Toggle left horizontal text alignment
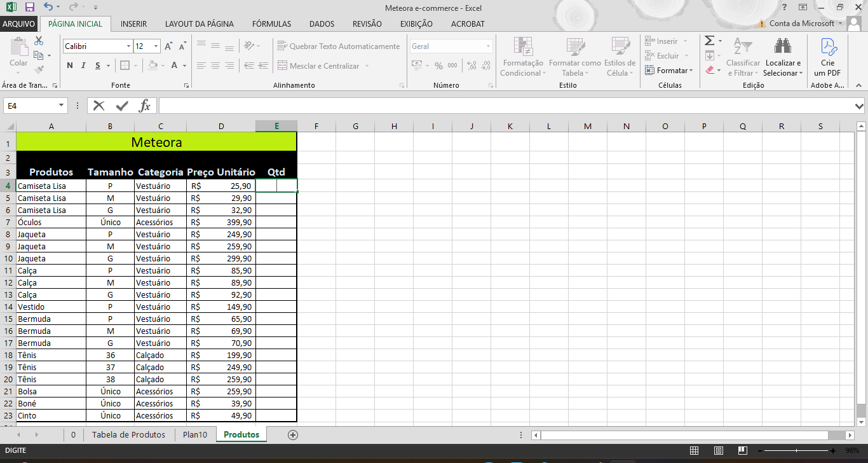 (x=201, y=66)
